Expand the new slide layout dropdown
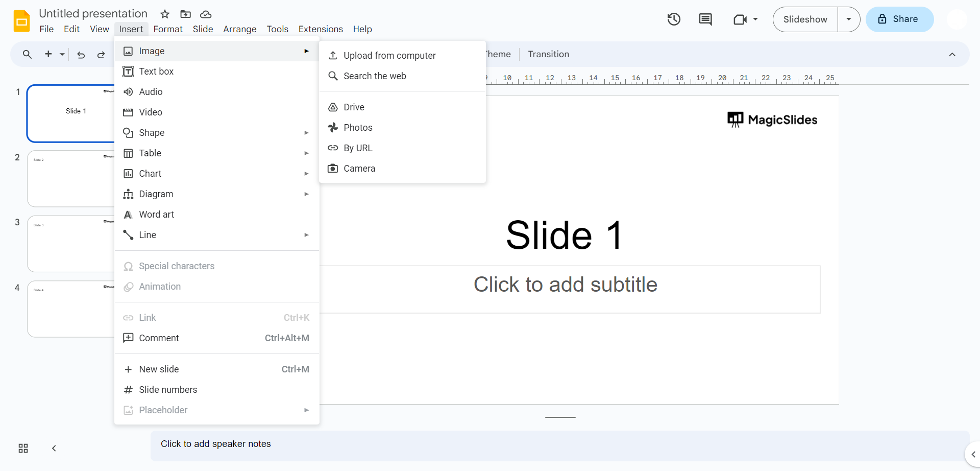980x471 pixels. 62,54
